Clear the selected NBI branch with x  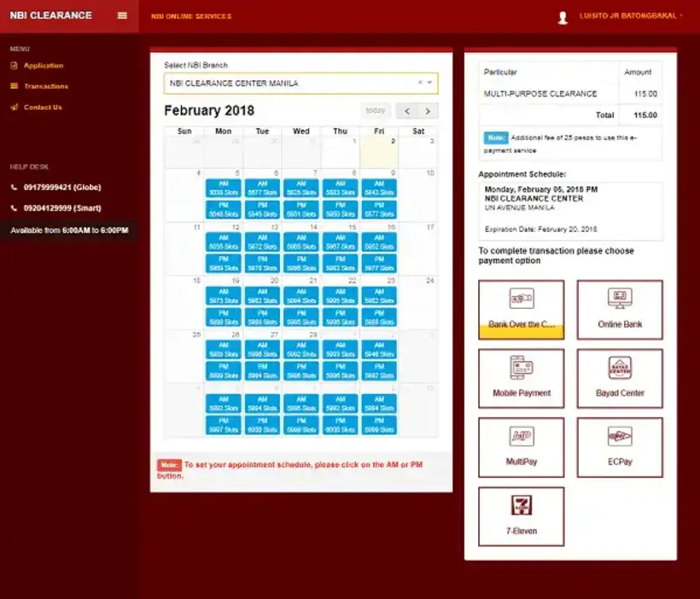[420, 83]
